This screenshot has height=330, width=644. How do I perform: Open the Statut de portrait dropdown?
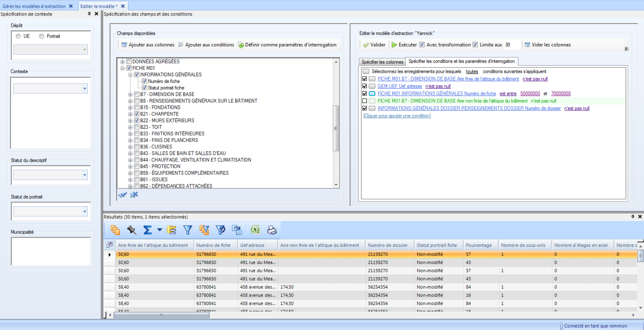85,212
